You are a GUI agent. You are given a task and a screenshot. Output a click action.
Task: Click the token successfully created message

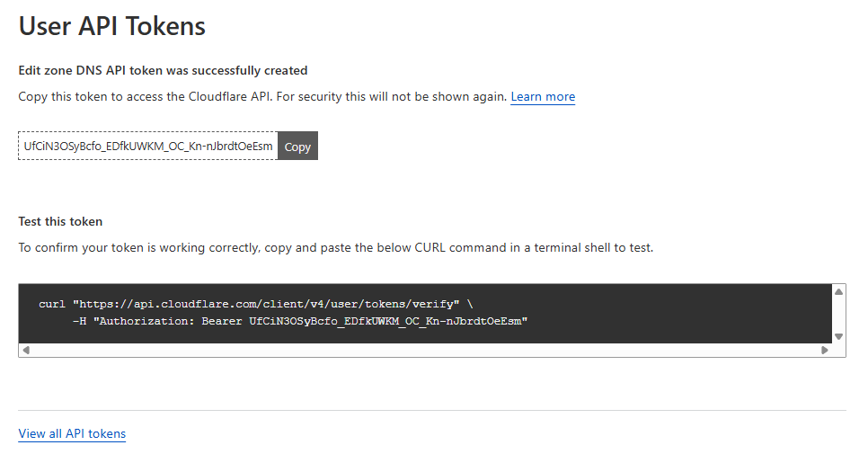click(x=163, y=70)
